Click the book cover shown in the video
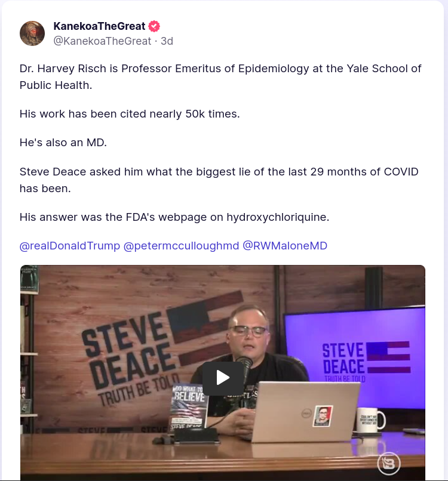The width and height of the screenshot is (448, 481). point(189,406)
